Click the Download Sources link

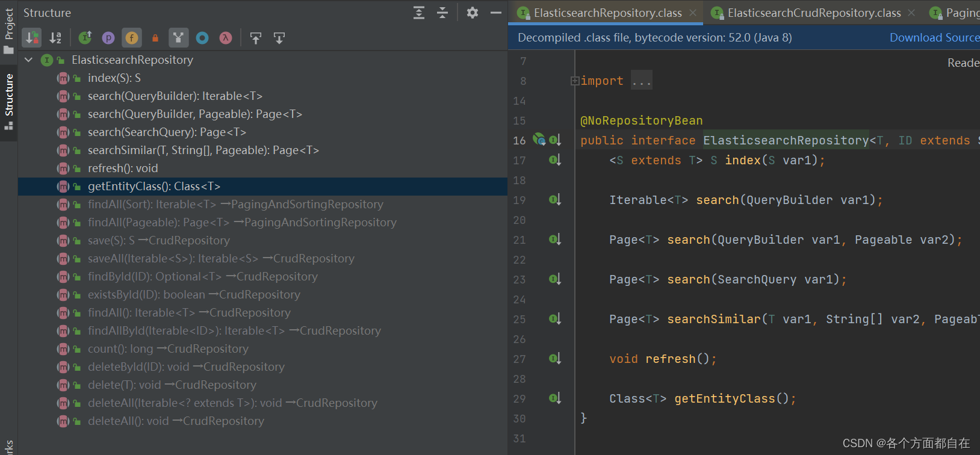[x=934, y=37]
